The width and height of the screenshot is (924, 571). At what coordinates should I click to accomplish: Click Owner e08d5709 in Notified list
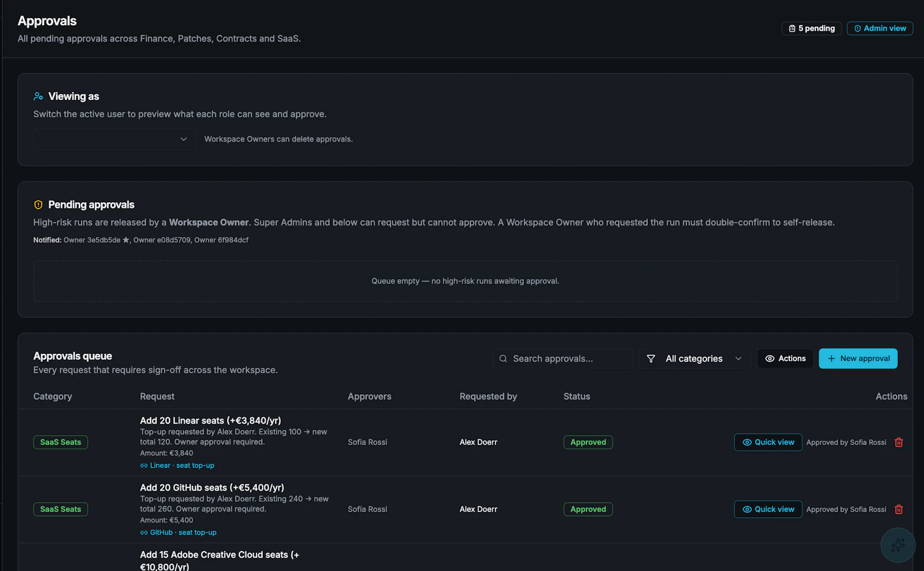click(162, 240)
